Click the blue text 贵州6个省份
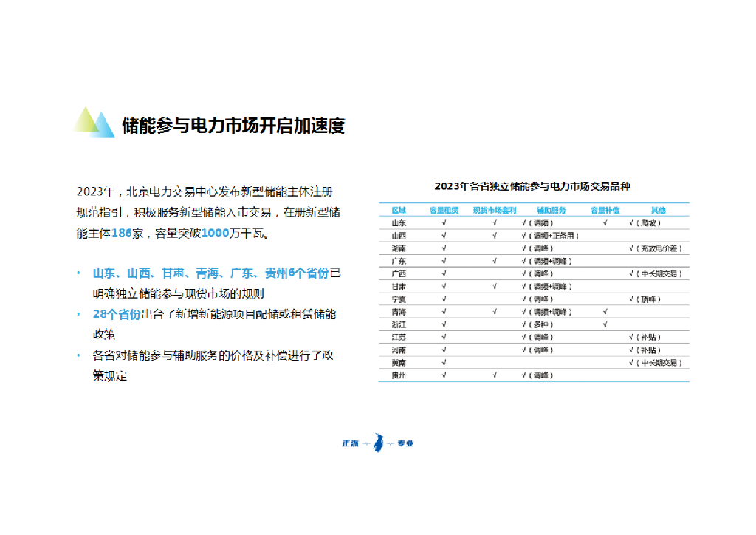 [x=297, y=273]
